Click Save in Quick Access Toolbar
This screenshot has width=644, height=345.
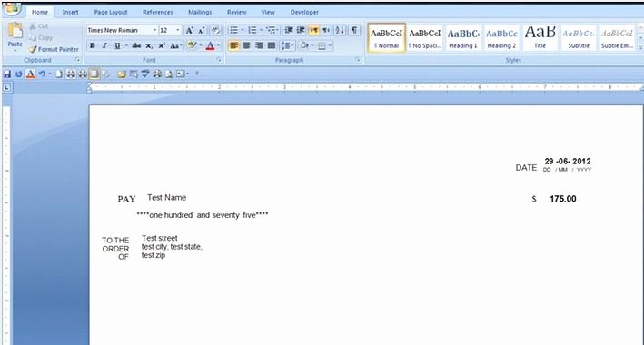pos(7,74)
